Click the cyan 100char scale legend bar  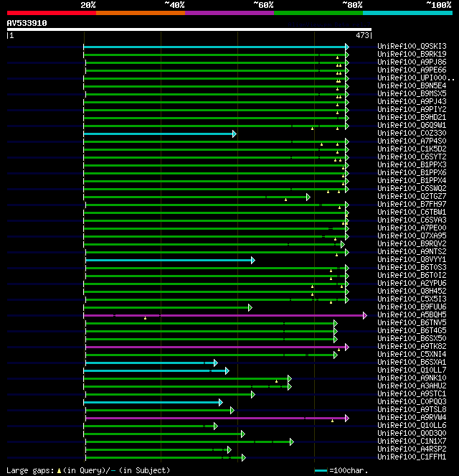(321, 471)
